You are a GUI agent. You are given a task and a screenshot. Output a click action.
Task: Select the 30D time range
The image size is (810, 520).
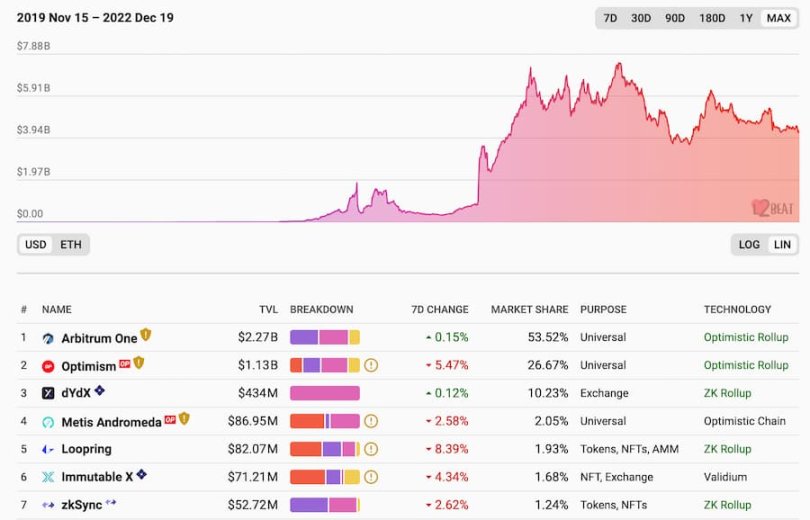pos(641,19)
